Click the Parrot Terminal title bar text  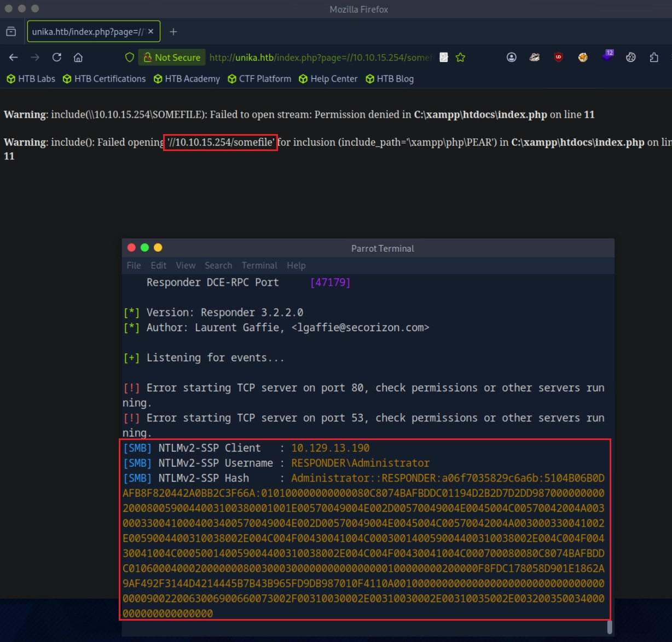click(x=383, y=248)
